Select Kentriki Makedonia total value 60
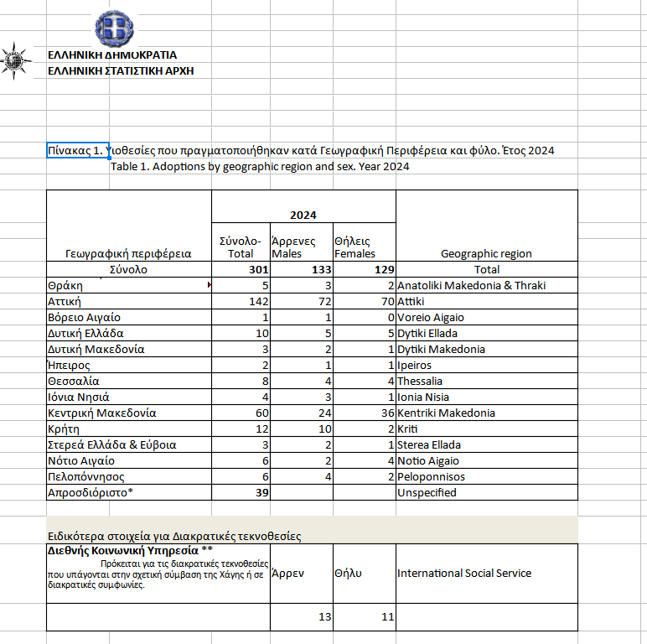Screen dimensions: 647x644 coord(241,413)
